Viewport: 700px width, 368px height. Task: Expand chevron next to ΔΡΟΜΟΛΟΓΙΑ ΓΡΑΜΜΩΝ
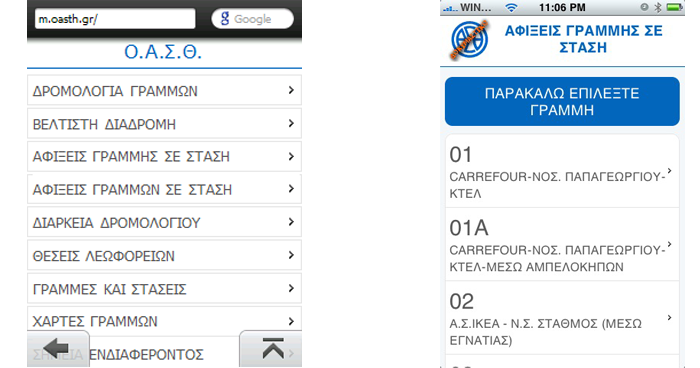coord(291,90)
